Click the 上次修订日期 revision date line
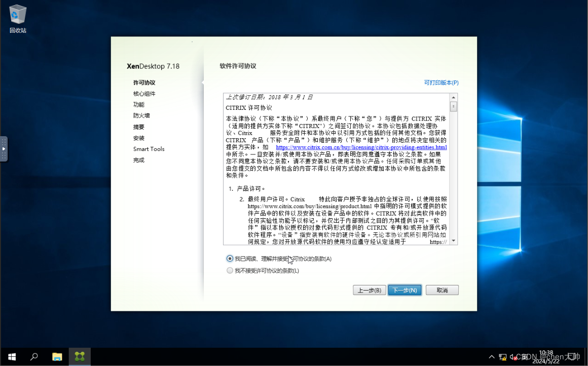The width and height of the screenshot is (588, 366). pos(269,97)
